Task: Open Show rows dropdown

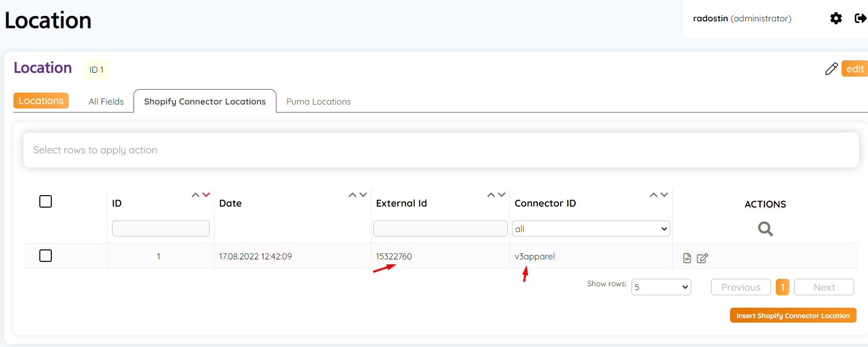Action: (x=661, y=287)
